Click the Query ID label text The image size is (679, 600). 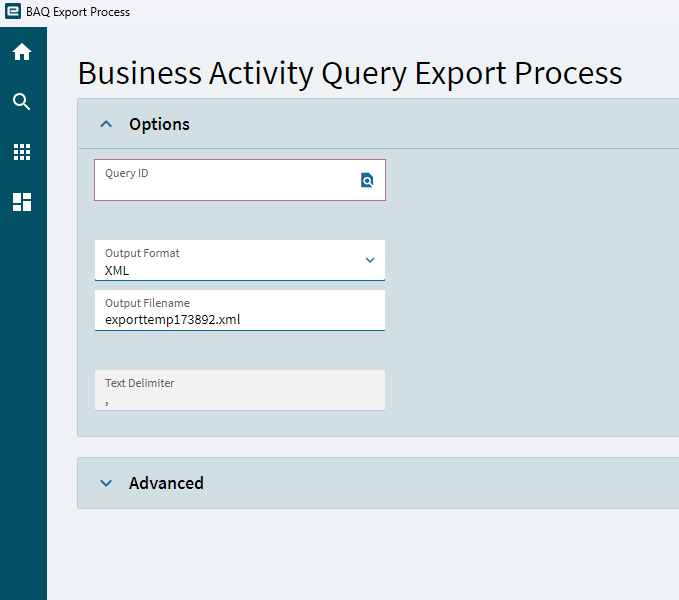tap(126, 174)
